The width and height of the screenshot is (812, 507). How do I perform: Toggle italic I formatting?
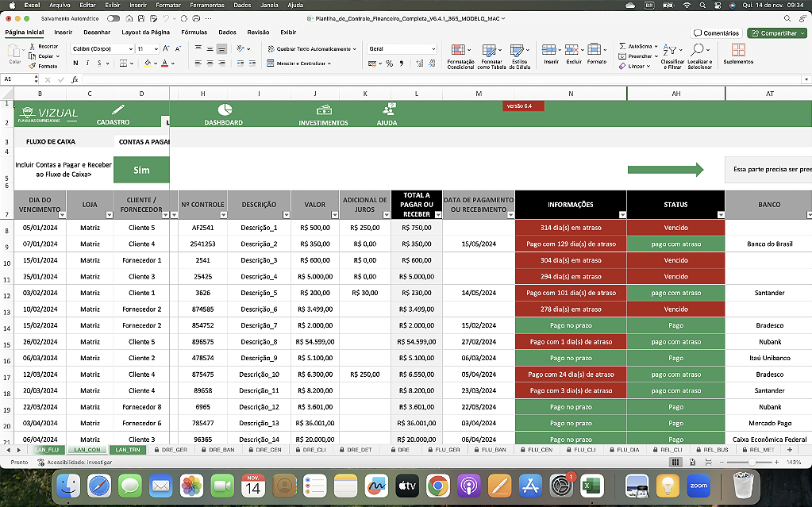pyautogui.click(x=87, y=63)
